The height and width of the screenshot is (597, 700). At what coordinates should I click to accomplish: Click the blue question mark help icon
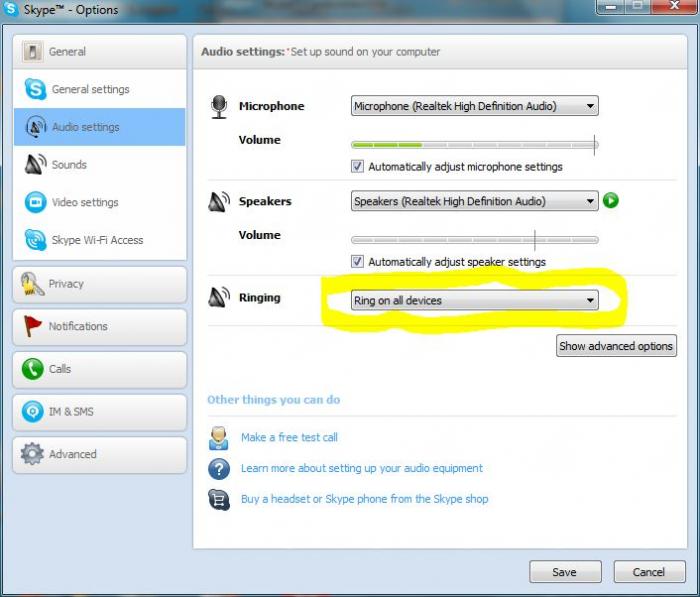(x=219, y=469)
